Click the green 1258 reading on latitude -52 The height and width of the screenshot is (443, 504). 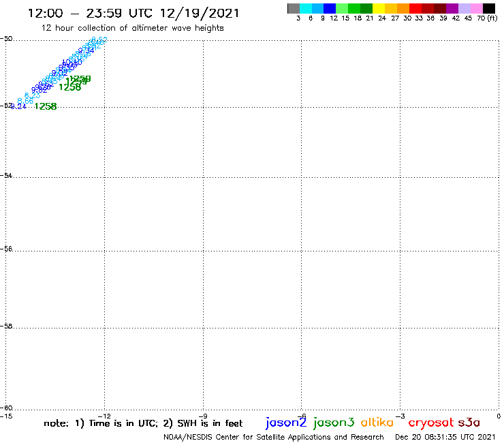(46, 106)
